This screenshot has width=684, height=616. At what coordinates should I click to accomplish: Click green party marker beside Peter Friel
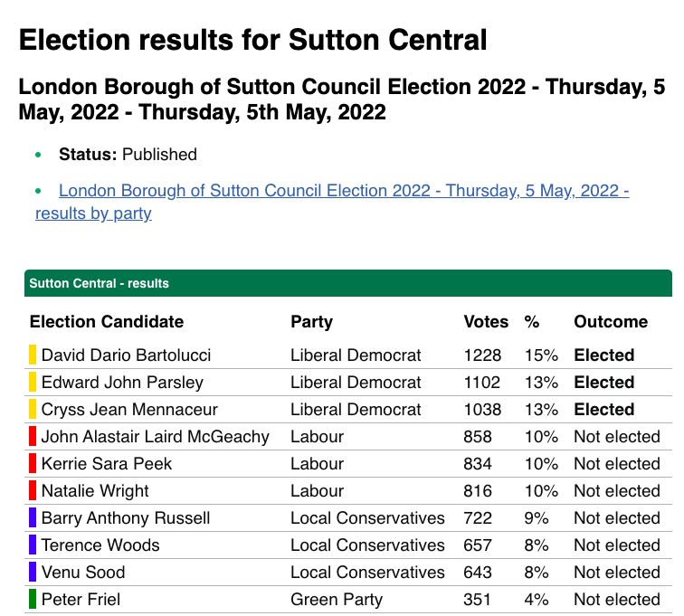tap(33, 599)
